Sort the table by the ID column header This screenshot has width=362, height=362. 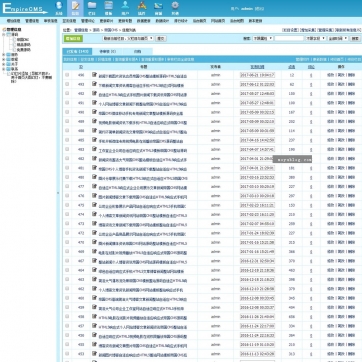81,67
